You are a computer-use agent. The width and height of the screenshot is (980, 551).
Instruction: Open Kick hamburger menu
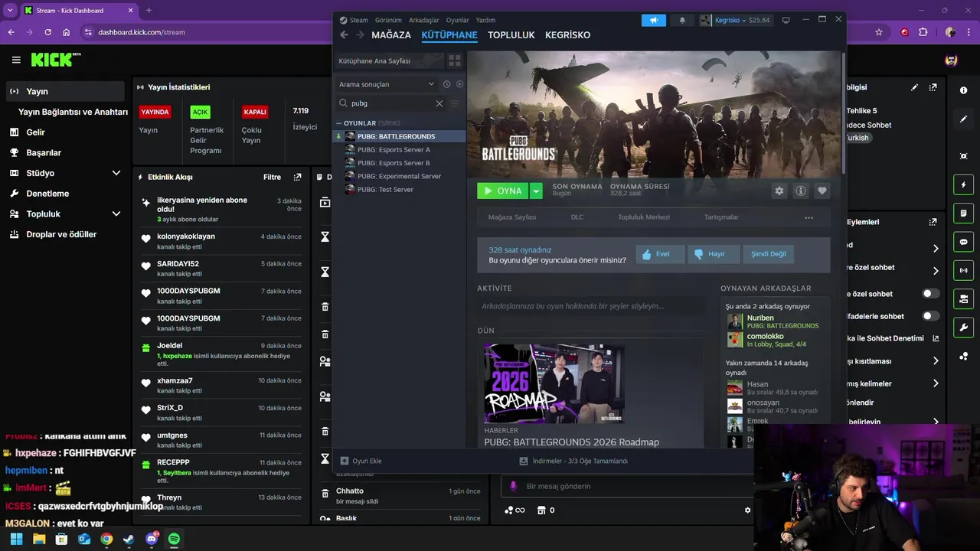tap(16, 60)
